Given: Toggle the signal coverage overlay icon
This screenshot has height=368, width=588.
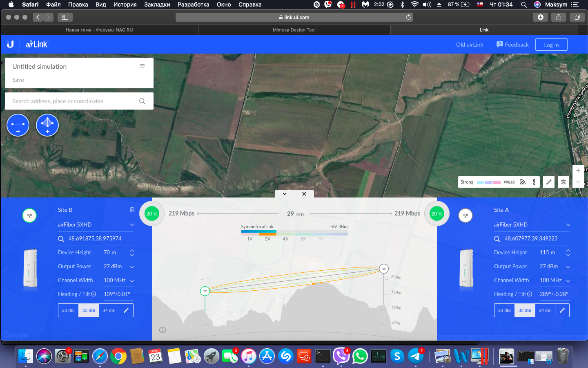Looking at the screenshot, I should pyautogui.click(x=523, y=182).
